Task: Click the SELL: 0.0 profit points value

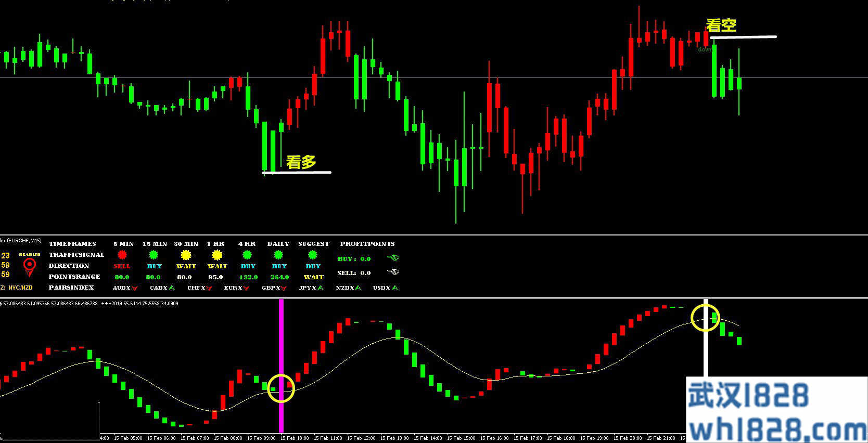Action: [354, 272]
